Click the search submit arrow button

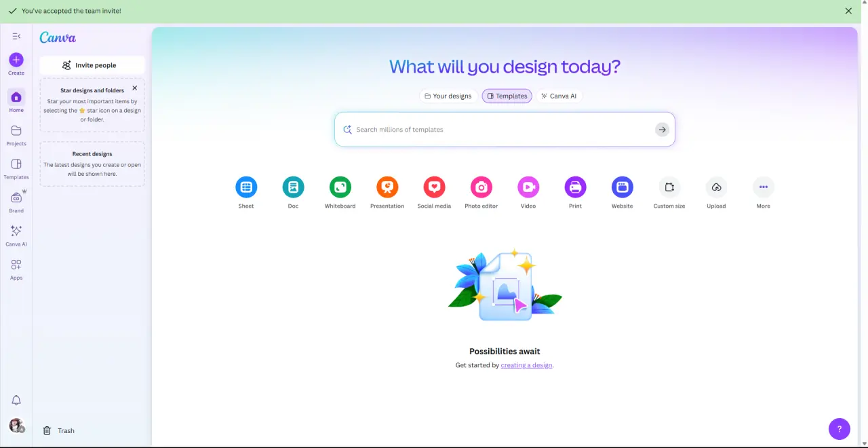[x=662, y=129]
